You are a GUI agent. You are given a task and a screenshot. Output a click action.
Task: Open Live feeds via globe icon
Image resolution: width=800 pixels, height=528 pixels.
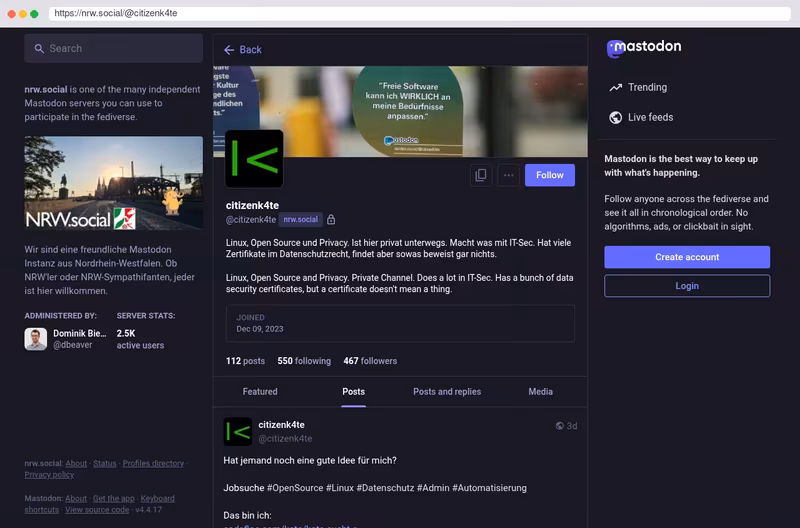point(615,117)
